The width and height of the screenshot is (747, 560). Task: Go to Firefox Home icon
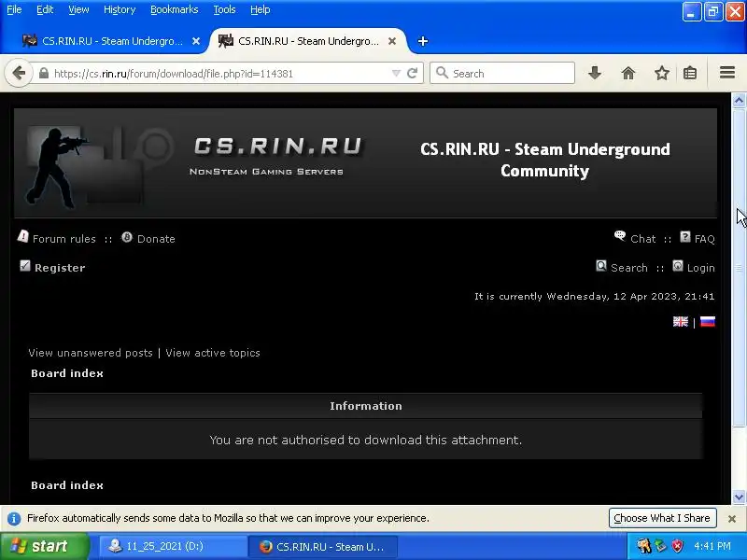[x=628, y=73]
